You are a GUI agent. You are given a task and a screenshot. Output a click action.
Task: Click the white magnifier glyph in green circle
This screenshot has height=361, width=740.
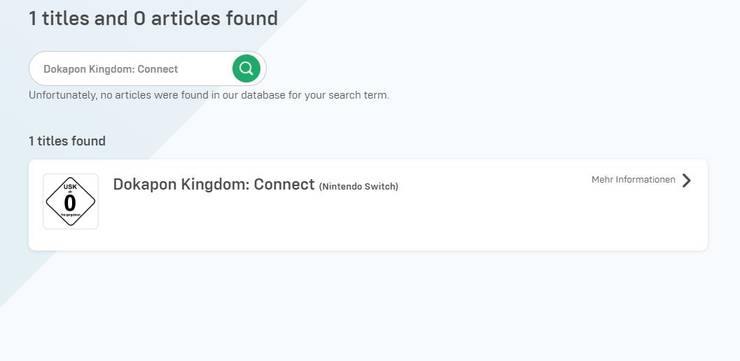(246, 69)
